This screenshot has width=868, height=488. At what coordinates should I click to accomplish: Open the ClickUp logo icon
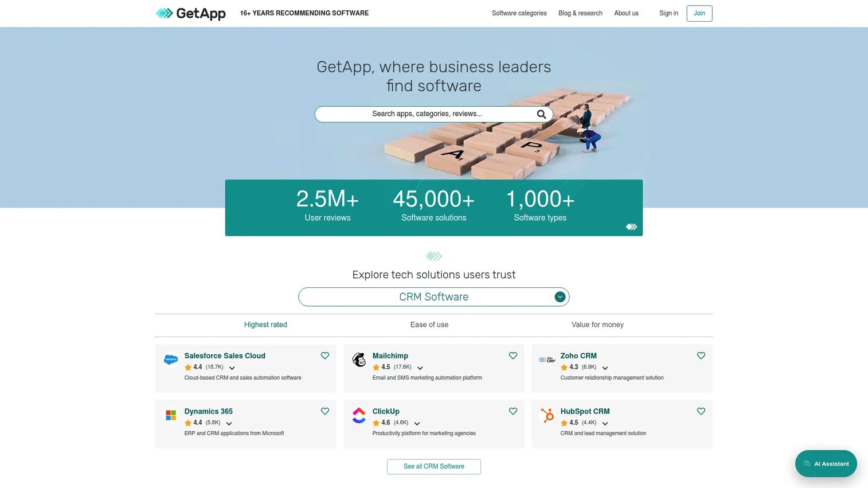point(359,415)
